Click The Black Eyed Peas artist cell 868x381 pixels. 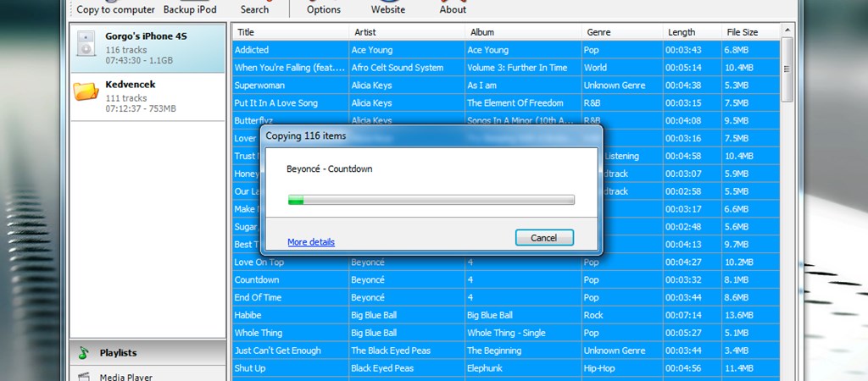407,351
